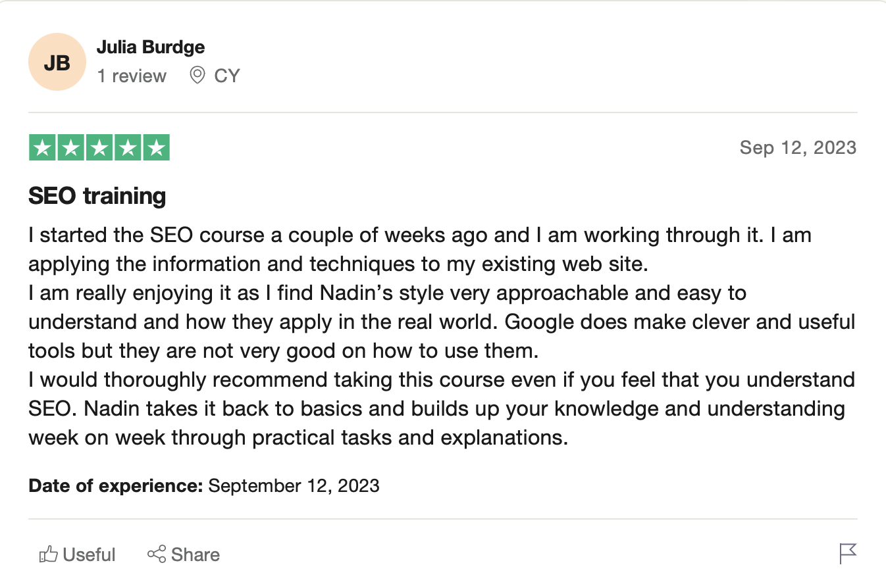Click the fifth green rating star
This screenshot has width=886, height=588.
[x=156, y=148]
